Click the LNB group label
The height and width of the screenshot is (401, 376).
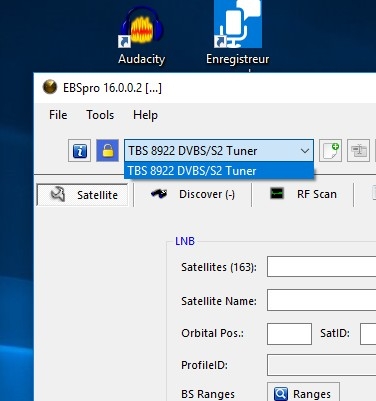185,241
